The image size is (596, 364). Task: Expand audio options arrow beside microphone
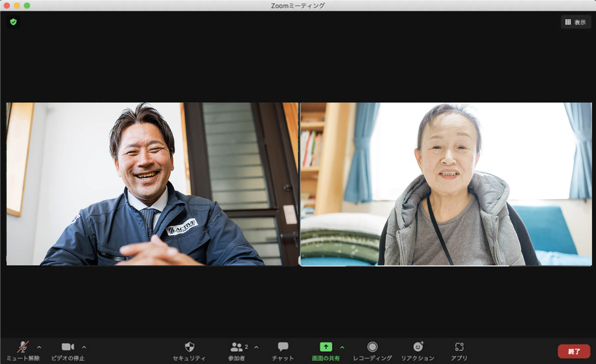coord(39,347)
